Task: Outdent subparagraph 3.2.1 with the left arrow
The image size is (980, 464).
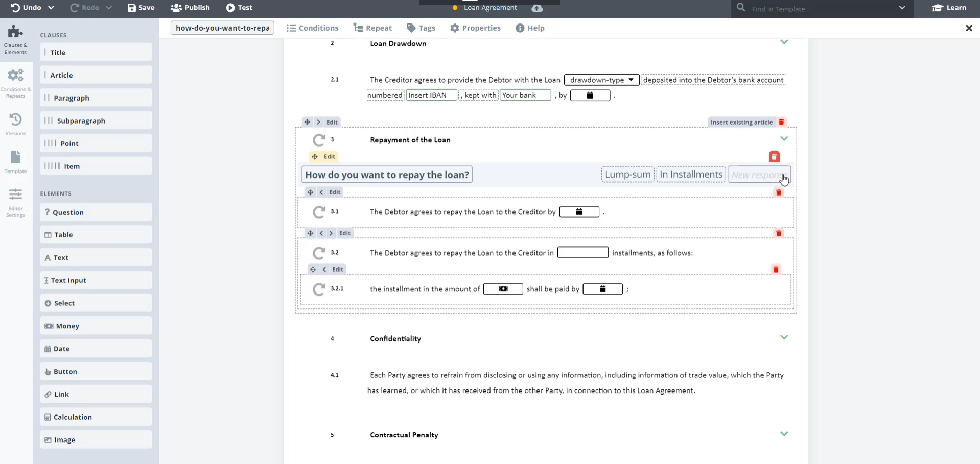Action: coord(324,270)
